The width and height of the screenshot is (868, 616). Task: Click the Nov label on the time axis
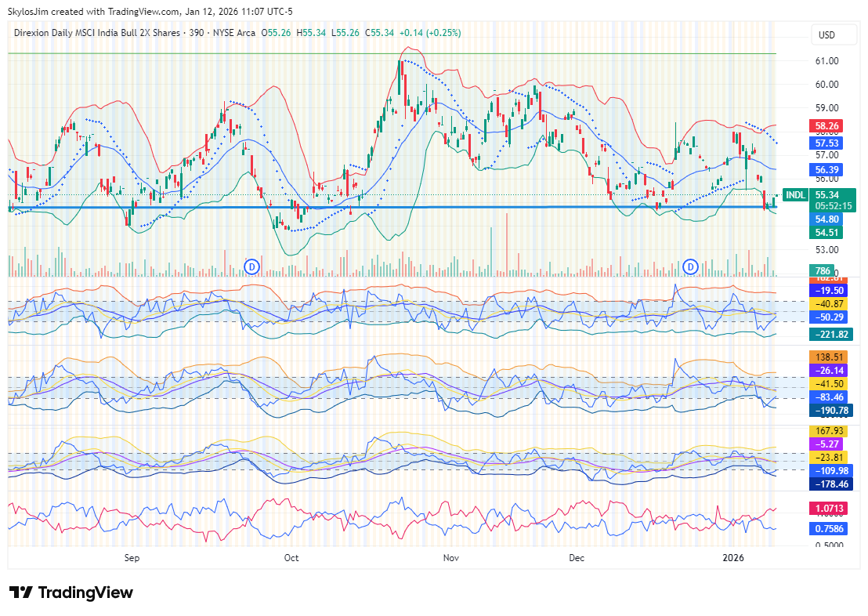[x=450, y=558]
